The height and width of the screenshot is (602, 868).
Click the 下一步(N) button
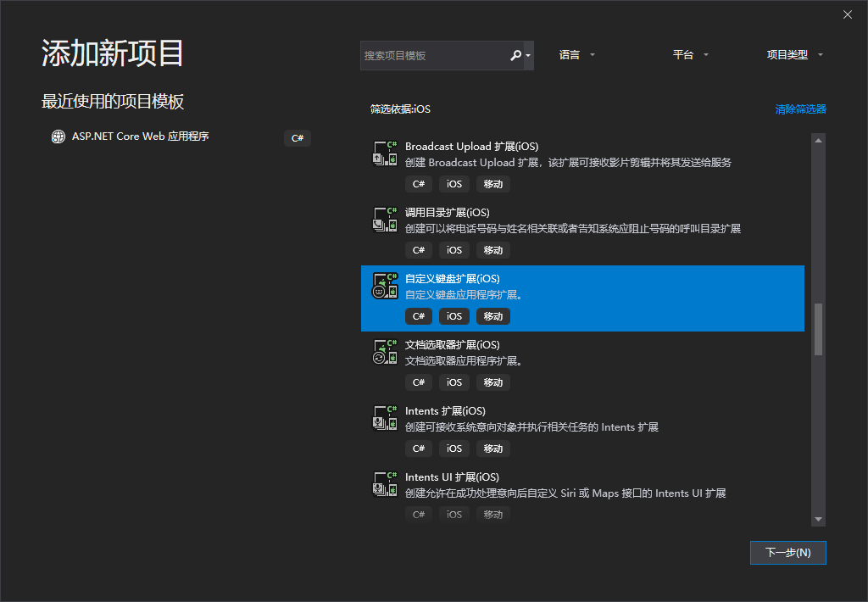point(787,552)
